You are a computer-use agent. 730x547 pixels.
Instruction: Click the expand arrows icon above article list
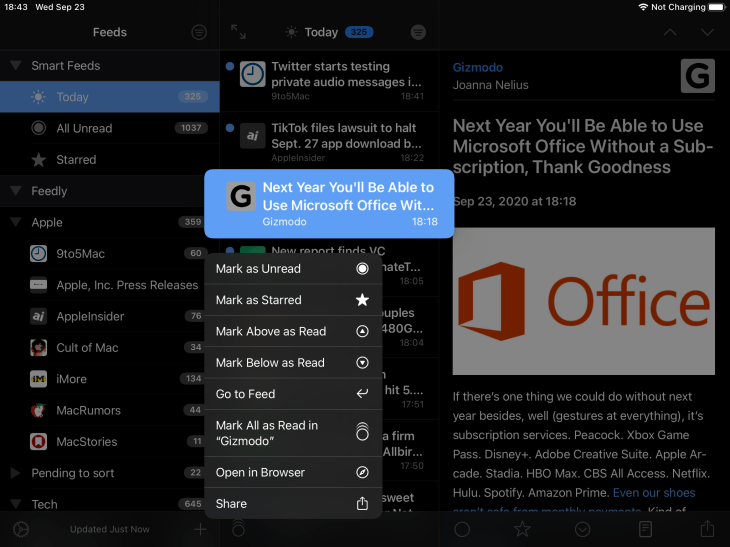pyautogui.click(x=238, y=32)
